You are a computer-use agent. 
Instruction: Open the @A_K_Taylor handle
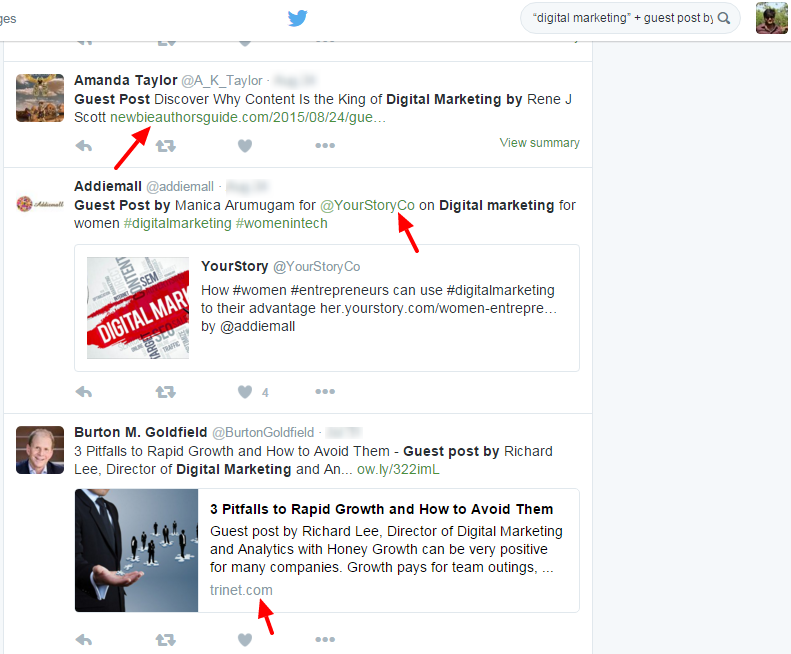tap(222, 81)
